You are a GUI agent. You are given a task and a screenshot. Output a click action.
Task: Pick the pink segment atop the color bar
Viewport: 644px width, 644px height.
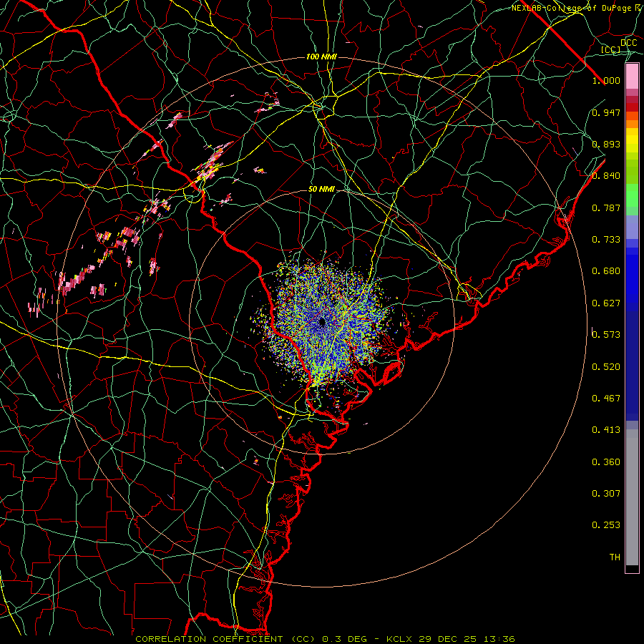pos(632,77)
